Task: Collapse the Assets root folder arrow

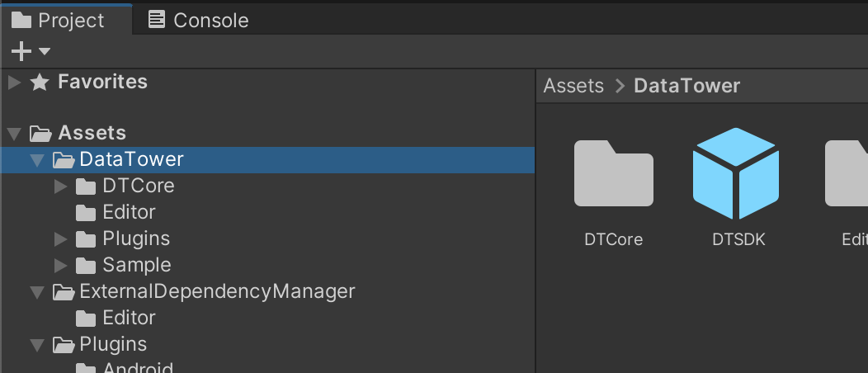Action: (x=14, y=133)
